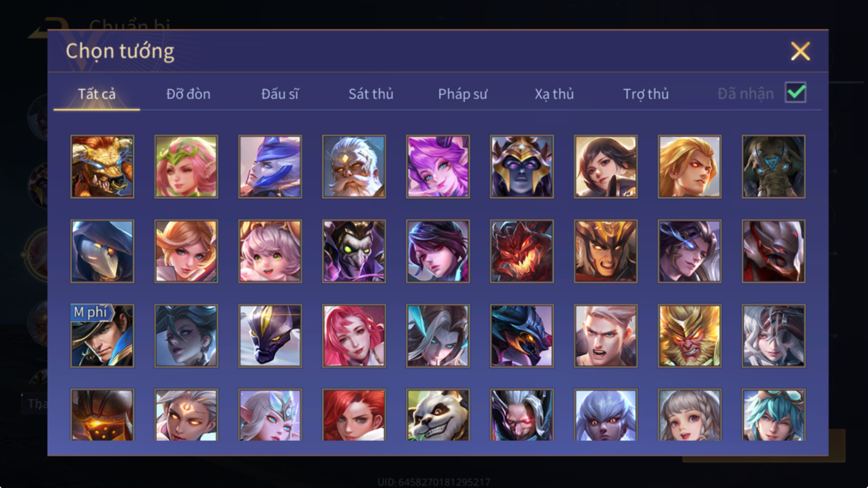Pick the hero tagged M phí
This screenshot has width=868, height=488.
[x=102, y=335]
